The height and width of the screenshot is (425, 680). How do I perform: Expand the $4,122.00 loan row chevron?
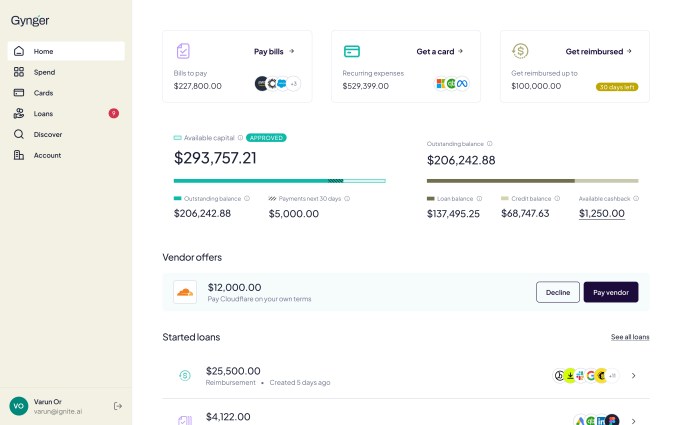click(633, 420)
